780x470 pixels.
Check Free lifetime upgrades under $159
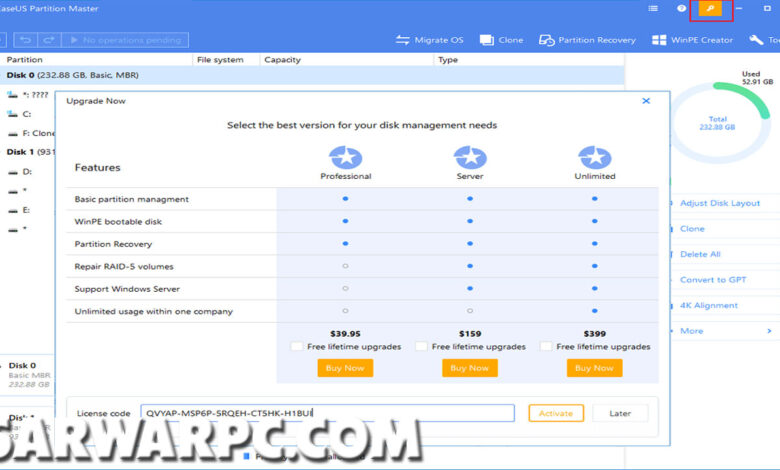[421, 346]
